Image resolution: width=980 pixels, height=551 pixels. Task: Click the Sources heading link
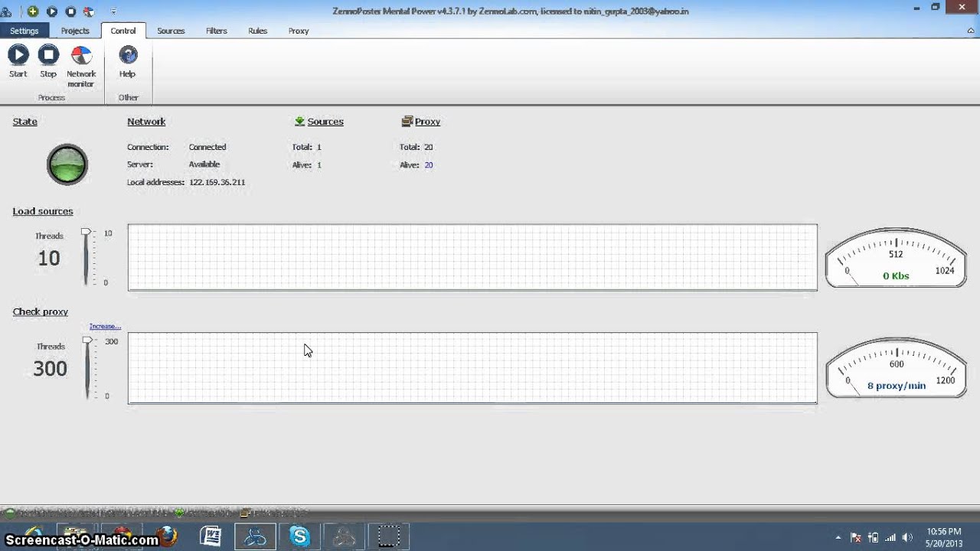pyautogui.click(x=325, y=122)
